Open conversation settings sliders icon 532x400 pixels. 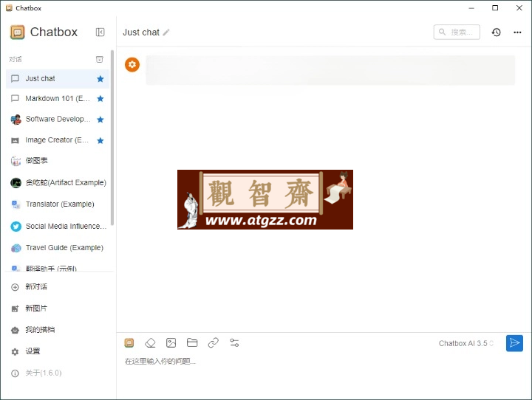pyautogui.click(x=234, y=342)
